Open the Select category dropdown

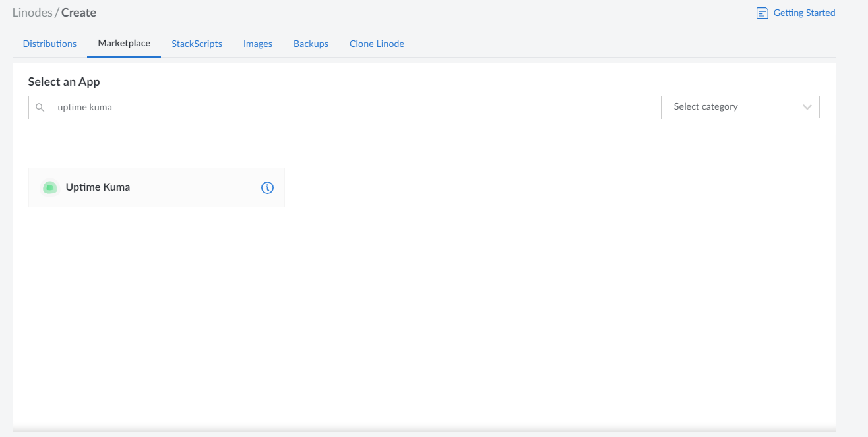pyautogui.click(x=743, y=107)
